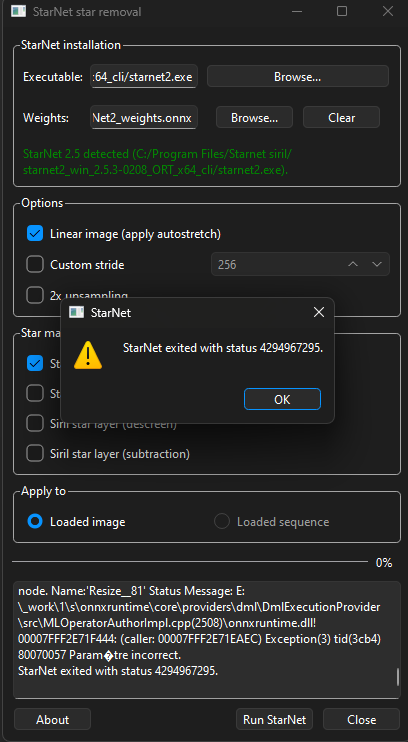Enable the Custom stride checkbox

click(x=35, y=265)
